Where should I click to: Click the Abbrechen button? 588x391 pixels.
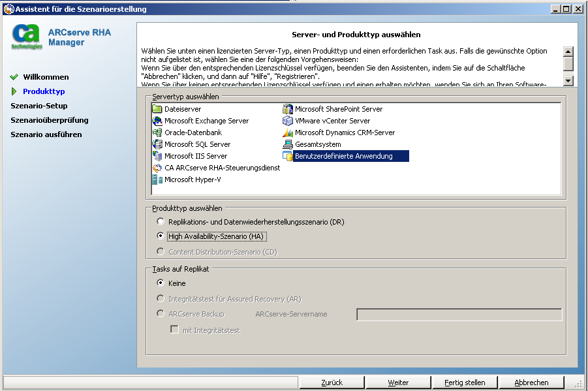[x=531, y=383]
